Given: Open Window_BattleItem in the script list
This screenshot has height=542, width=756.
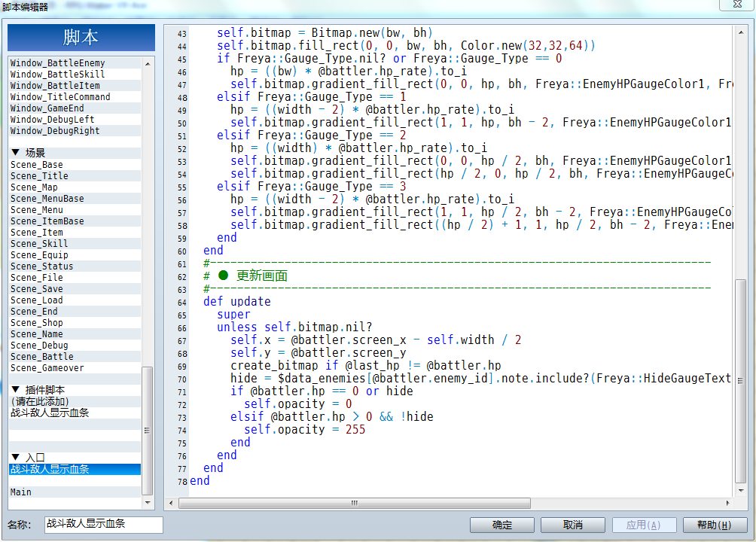Looking at the screenshot, I should coord(75,86).
